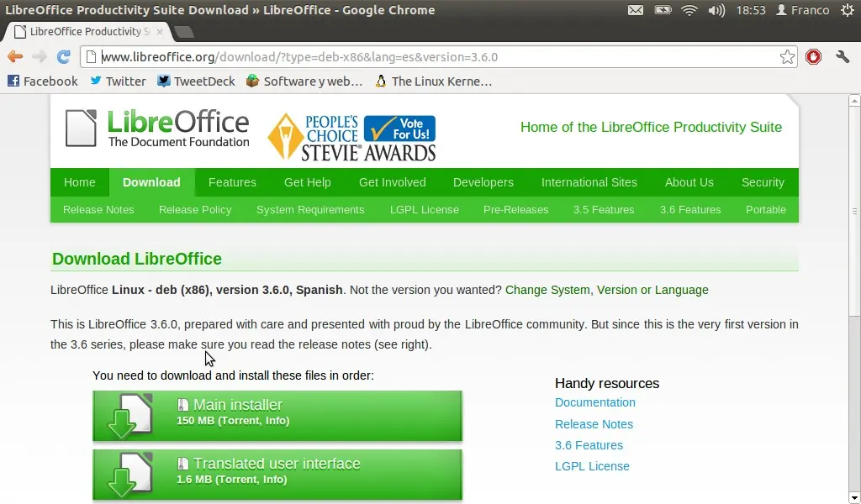Download the Translated user interface
The height and width of the screenshot is (504, 861).
pos(277,475)
